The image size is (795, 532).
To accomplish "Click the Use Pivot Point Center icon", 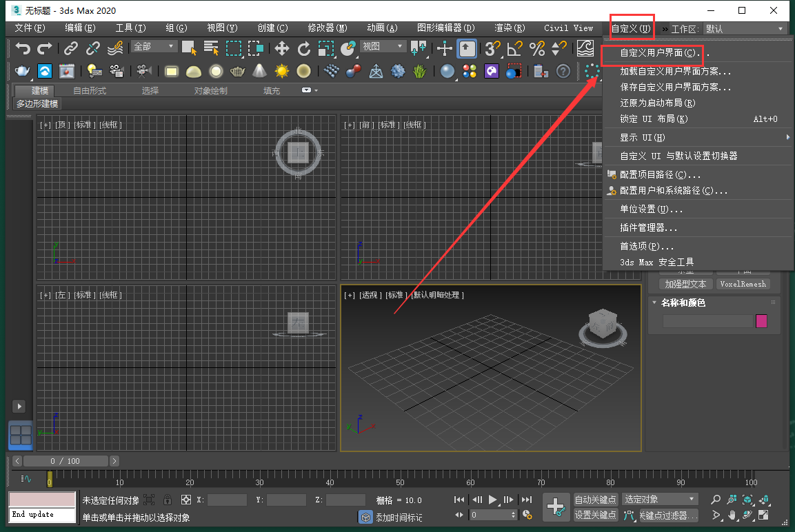I will pyautogui.click(x=419, y=49).
